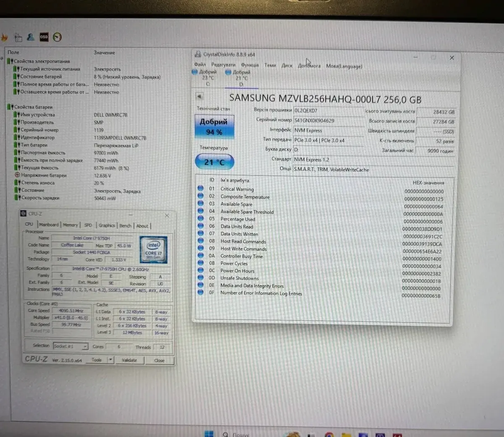Click the 21 °C temperature indicator

tap(214, 162)
